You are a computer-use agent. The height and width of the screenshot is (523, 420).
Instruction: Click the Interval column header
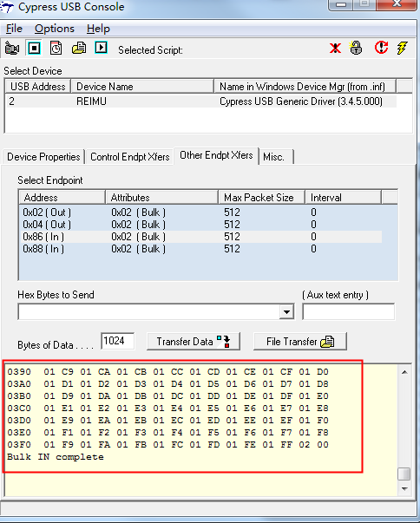(x=343, y=198)
